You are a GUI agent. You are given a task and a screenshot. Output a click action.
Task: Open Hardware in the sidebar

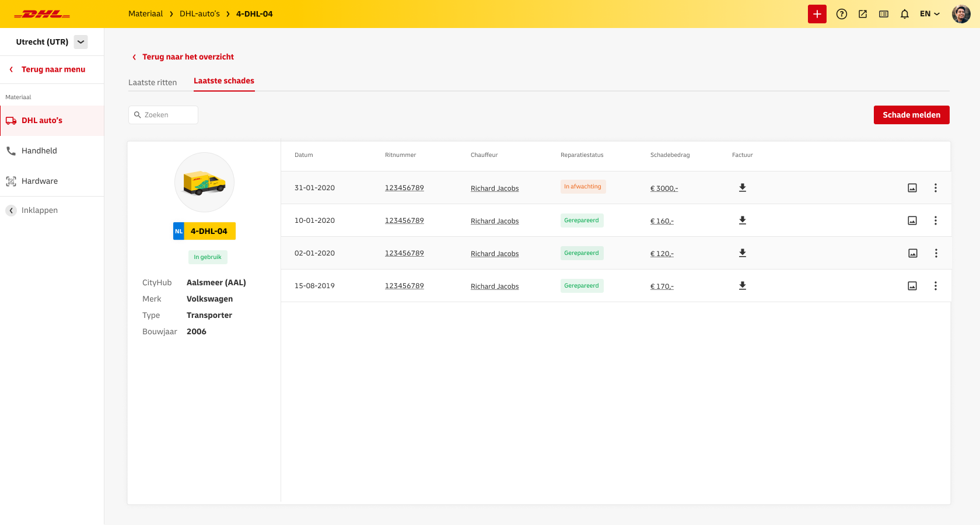52,181
